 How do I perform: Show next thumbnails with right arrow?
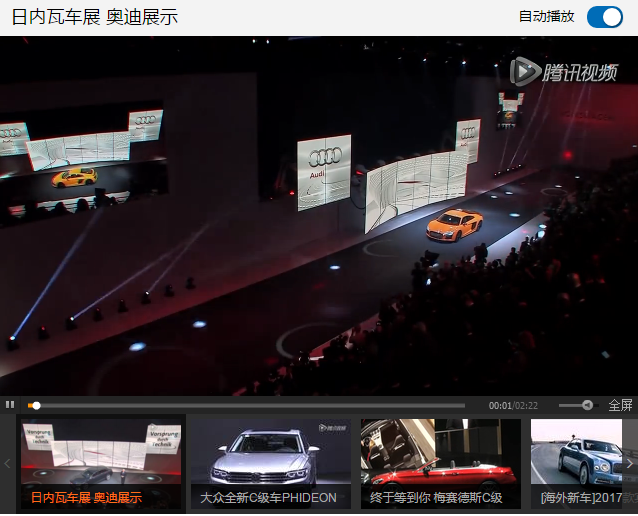629,464
